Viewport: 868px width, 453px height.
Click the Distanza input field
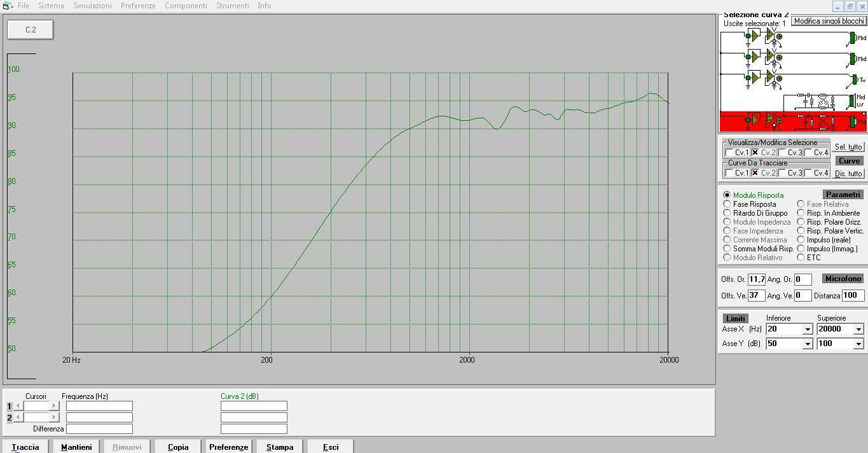(x=853, y=296)
